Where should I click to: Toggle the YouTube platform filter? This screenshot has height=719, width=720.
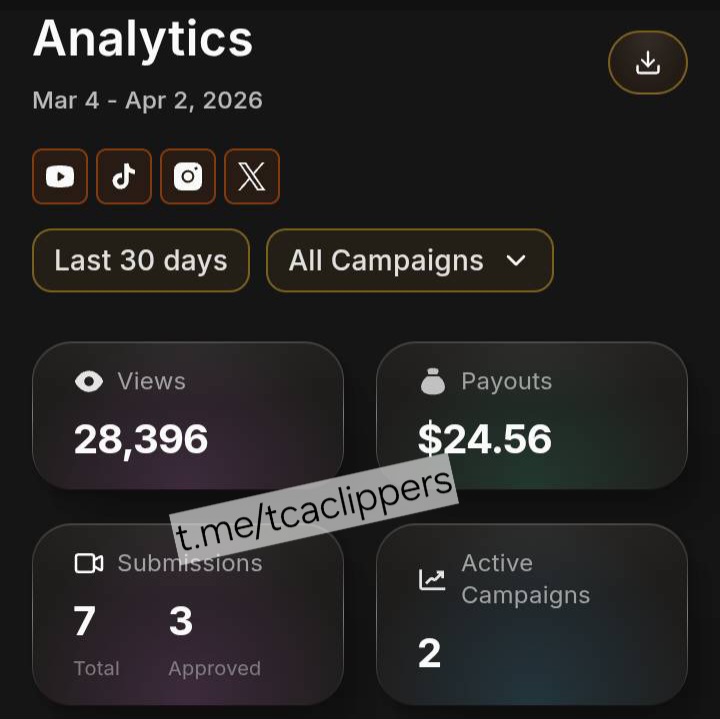tap(60, 177)
